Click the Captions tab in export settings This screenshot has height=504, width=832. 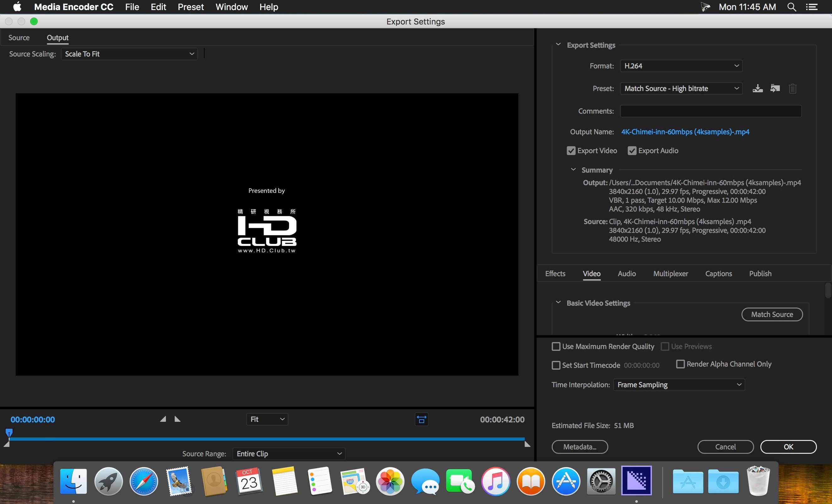[719, 274]
